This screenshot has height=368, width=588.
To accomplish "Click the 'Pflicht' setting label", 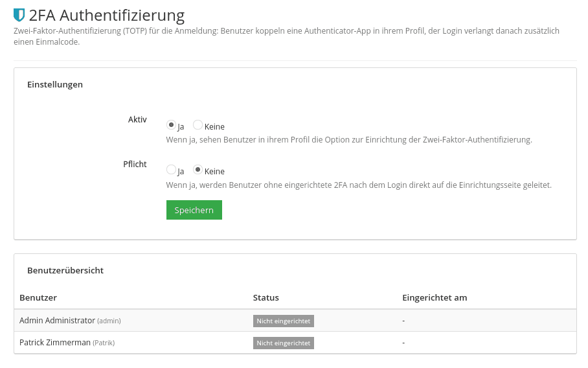I will coord(135,165).
